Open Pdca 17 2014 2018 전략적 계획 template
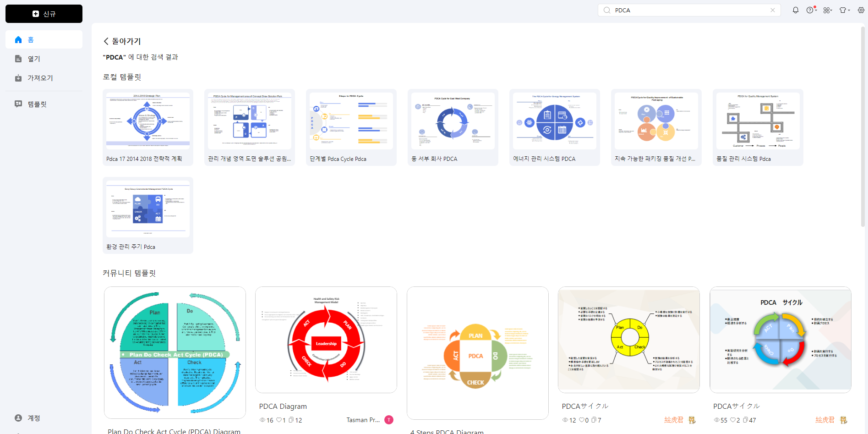Image resolution: width=868 pixels, height=434 pixels. 148,127
